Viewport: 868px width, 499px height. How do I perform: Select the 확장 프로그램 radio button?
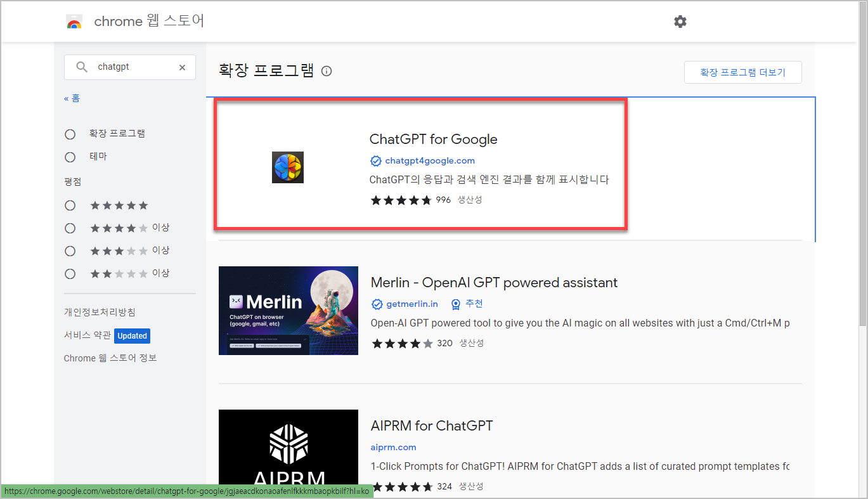(x=70, y=134)
